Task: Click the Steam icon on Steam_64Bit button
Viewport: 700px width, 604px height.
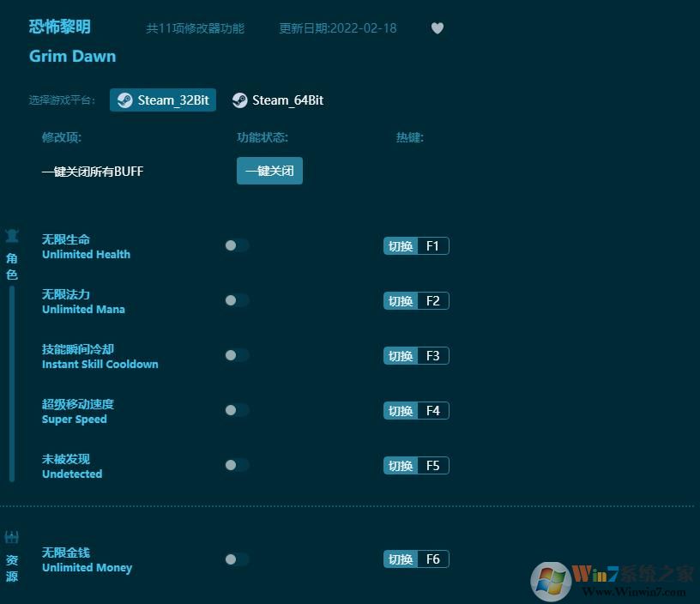Action: [x=239, y=100]
